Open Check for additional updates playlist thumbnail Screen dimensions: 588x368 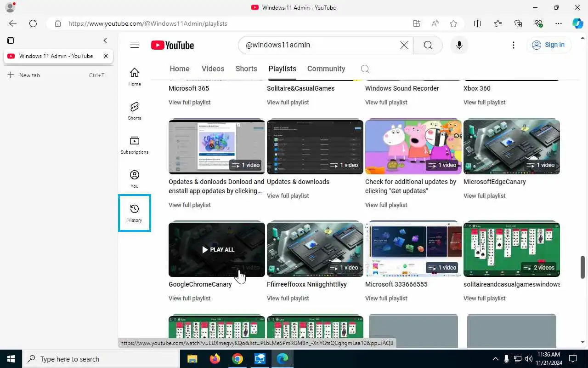(413, 147)
